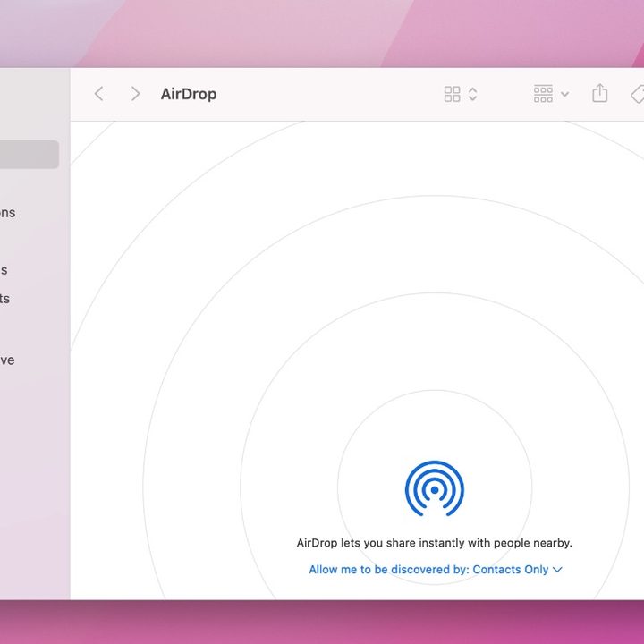Click the Share toolbar button
This screenshot has height=644, width=644.
[x=599, y=93]
